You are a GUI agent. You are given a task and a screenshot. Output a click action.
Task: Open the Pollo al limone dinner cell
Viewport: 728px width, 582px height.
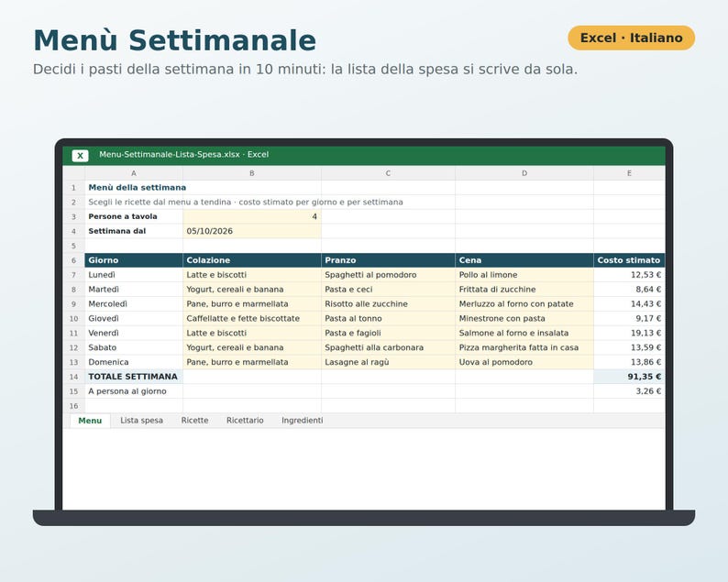coord(524,275)
